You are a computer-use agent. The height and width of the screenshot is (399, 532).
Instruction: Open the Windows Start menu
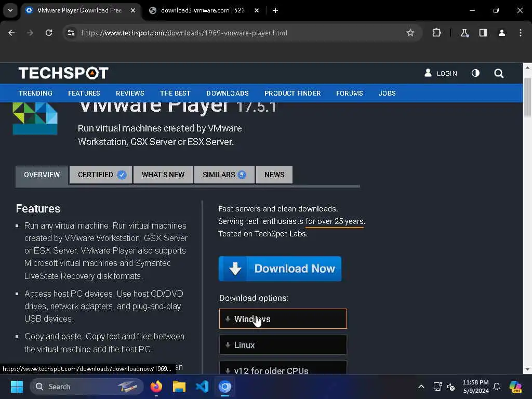click(x=17, y=387)
